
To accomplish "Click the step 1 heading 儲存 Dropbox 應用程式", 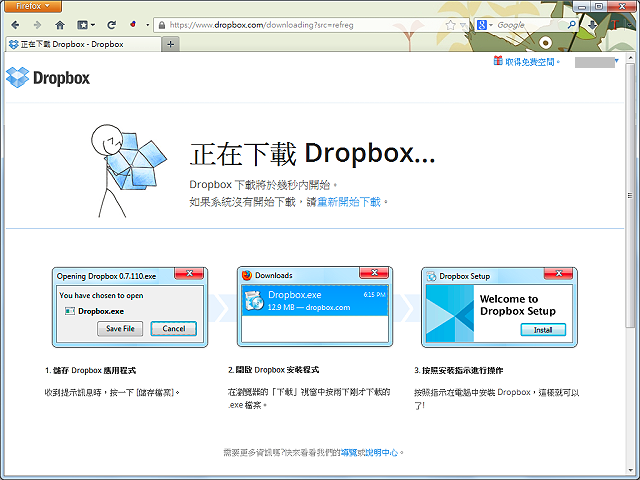I will 90,370.
